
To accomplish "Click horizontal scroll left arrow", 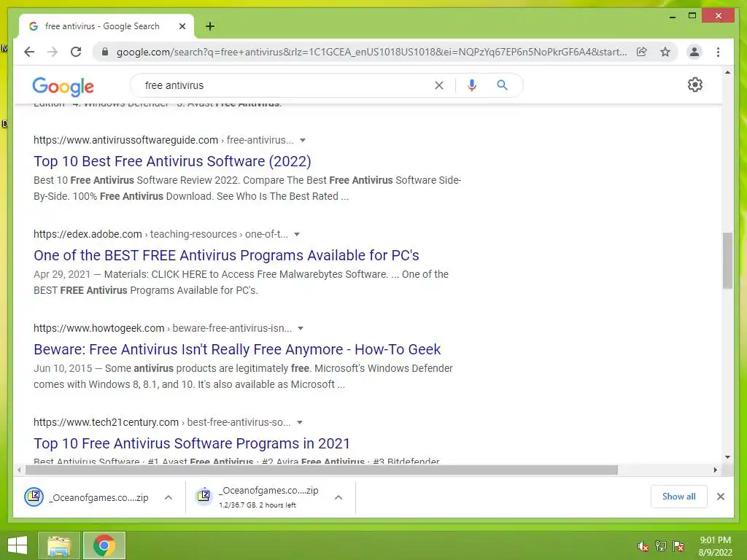I will 18,470.
